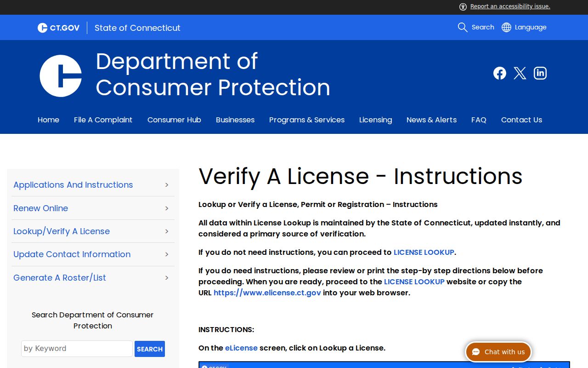This screenshot has width=588, height=368.
Task: Open Generate A Roster/List sidebar link
Action: [x=60, y=278]
